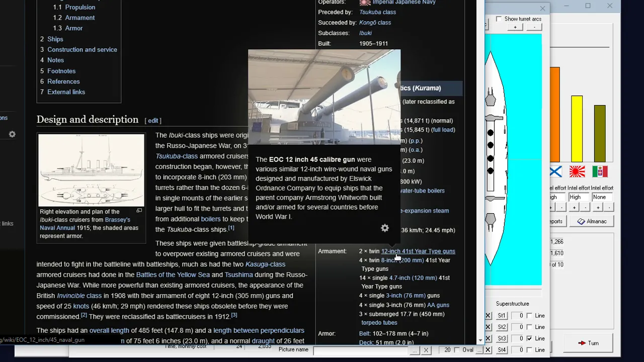Go to the Ships section in contents
Viewport: 644px width, 362px height.
pos(55,39)
